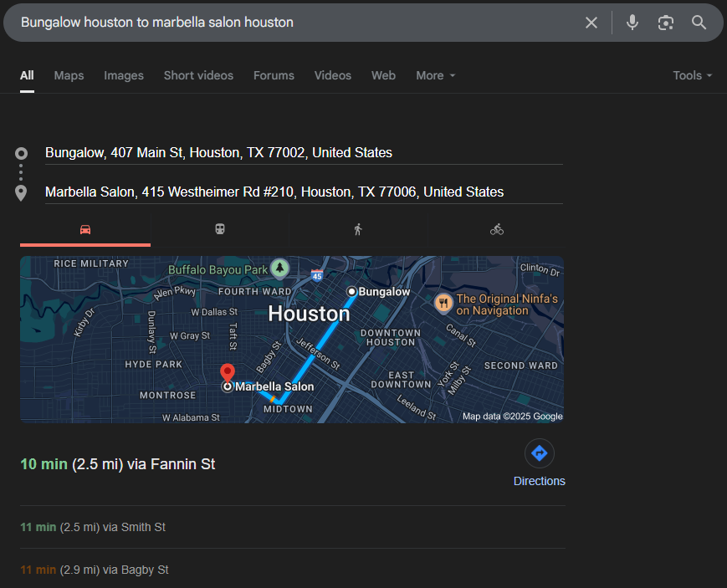Start voice search with the microphone icon
The height and width of the screenshot is (588, 727).
click(x=632, y=23)
